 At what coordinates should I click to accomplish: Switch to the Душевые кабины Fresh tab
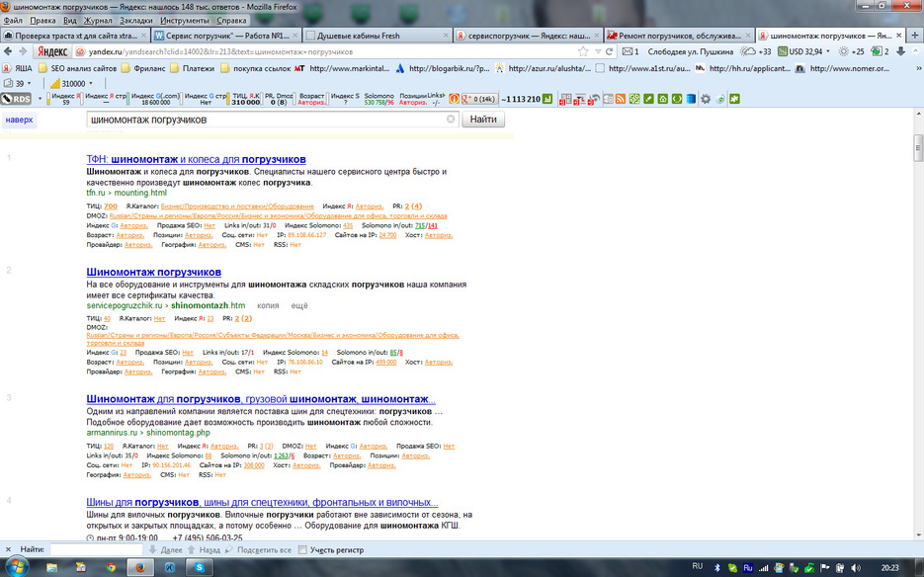pyautogui.click(x=378, y=36)
